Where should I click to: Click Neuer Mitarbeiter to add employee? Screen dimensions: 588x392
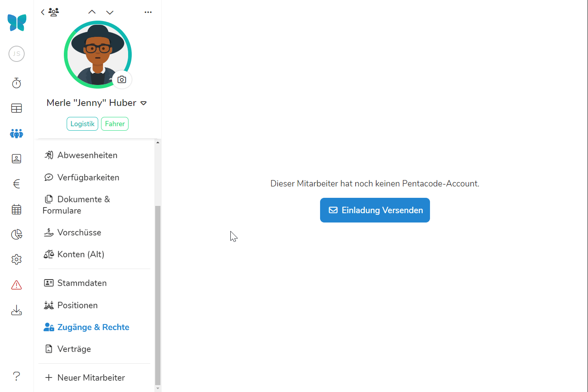tap(91, 378)
